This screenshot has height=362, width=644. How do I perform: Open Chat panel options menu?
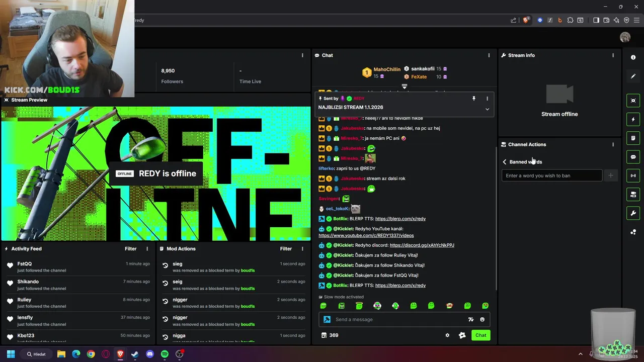[489, 55]
